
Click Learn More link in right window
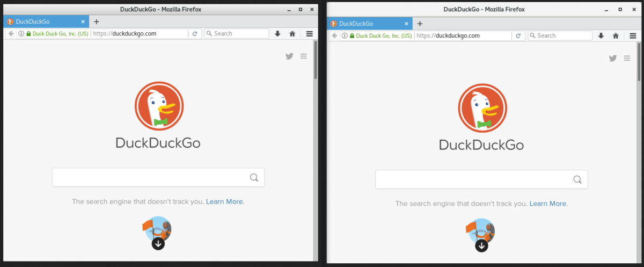[548, 204]
